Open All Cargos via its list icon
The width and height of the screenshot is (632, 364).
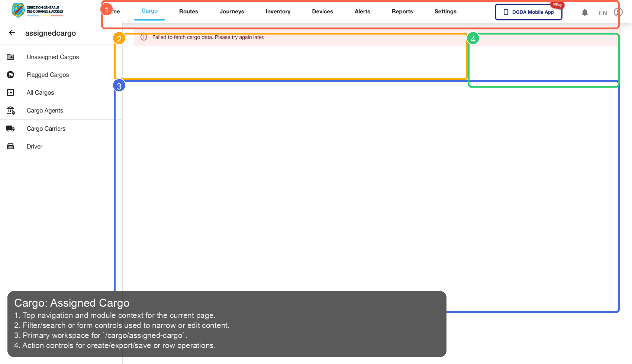[10, 92]
